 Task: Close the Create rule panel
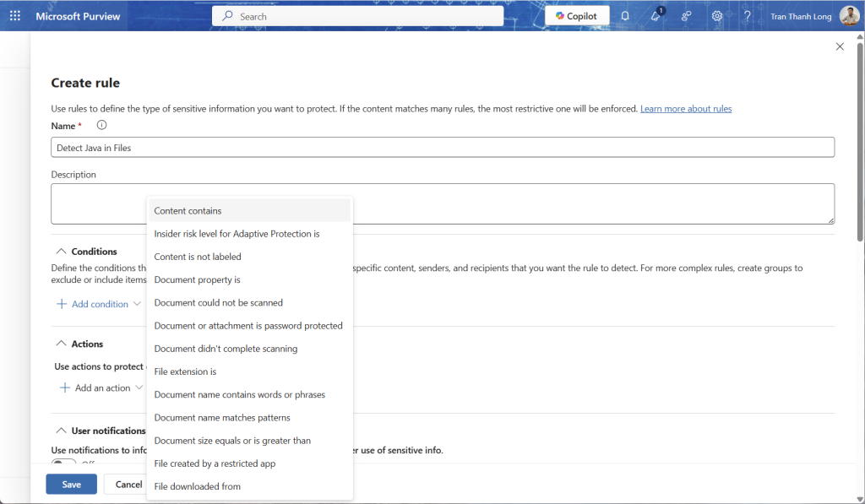point(840,46)
